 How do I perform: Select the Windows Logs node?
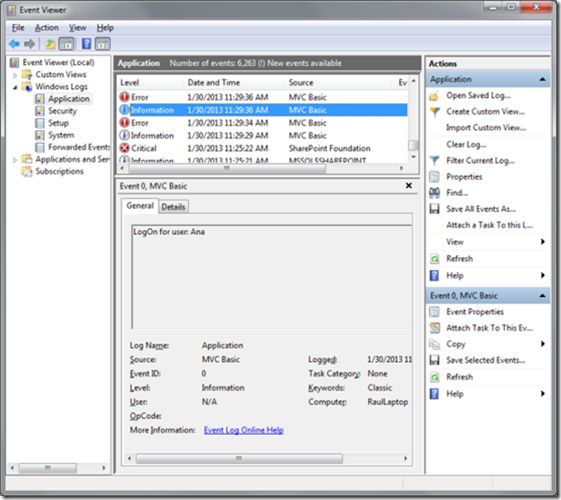[62, 87]
